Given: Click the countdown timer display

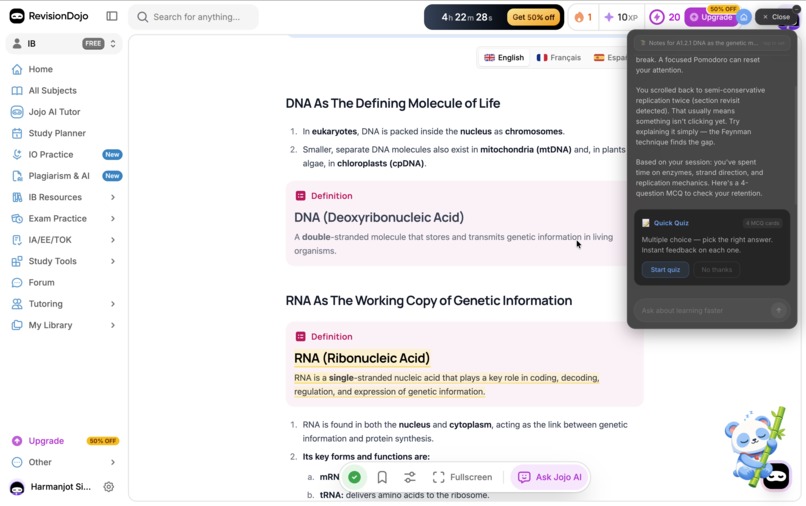Looking at the screenshot, I should tap(466, 17).
